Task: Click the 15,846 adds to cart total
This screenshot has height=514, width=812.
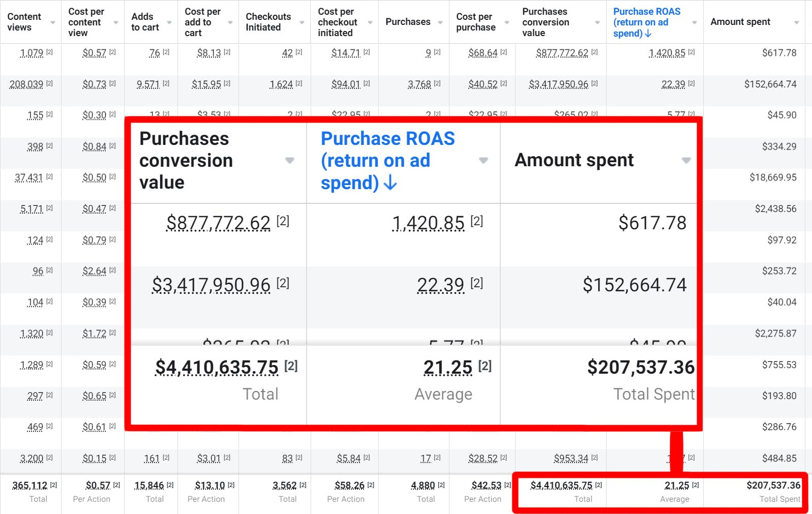Action: pyautogui.click(x=149, y=486)
